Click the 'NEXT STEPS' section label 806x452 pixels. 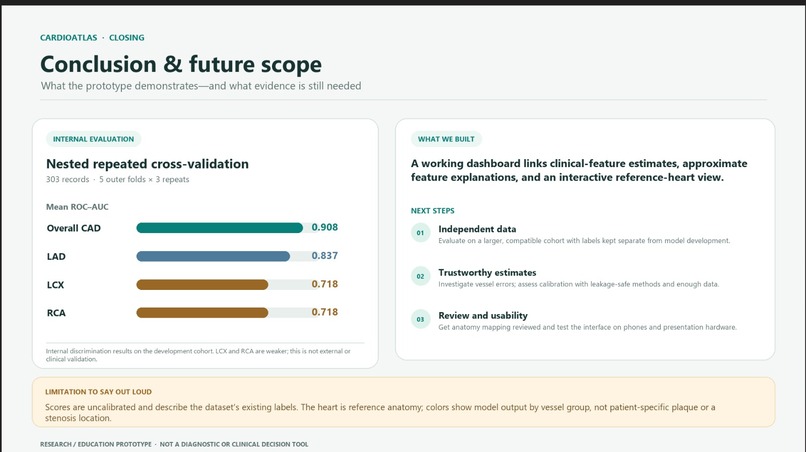pyautogui.click(x=432, y=211)
